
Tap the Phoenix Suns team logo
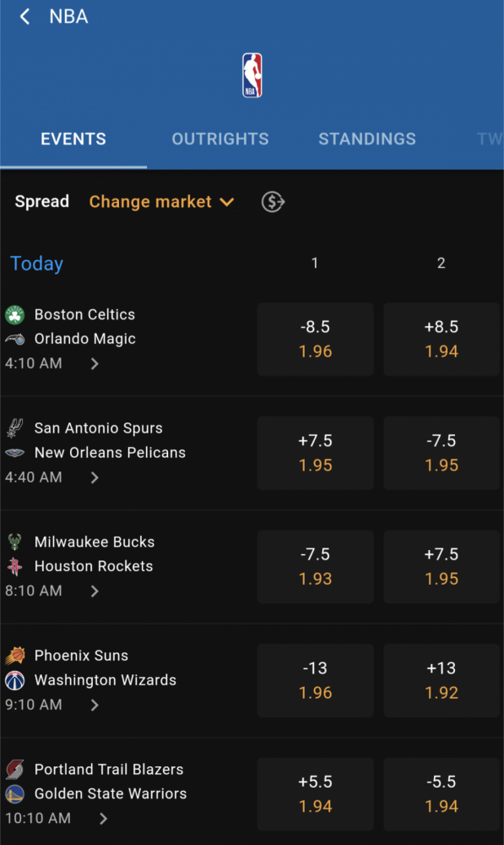[15, 656]
